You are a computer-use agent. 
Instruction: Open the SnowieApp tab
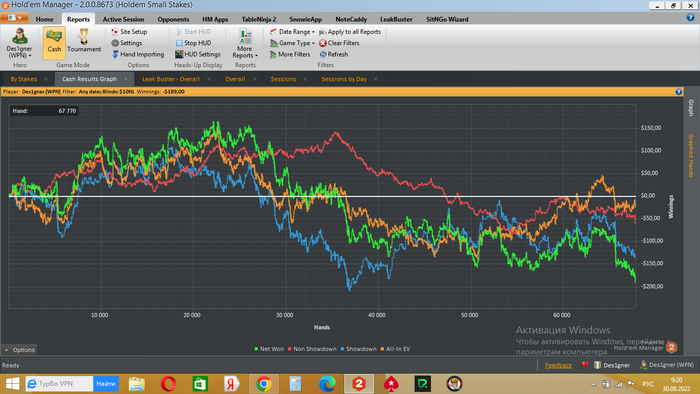[x=305, y=19]
